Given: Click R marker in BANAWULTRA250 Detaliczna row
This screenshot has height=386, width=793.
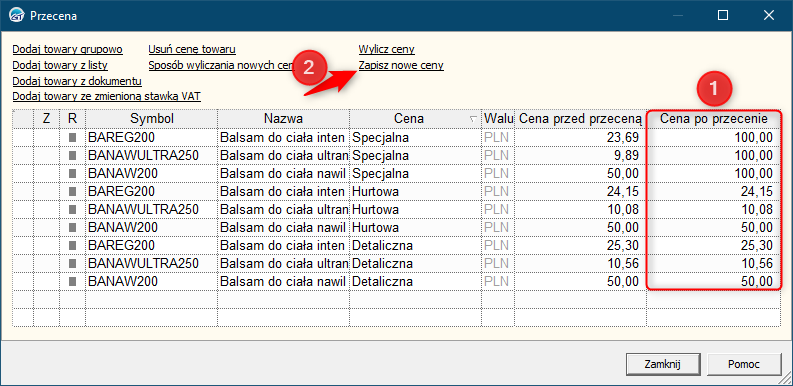Looking at the screenshot, I should [73, 264].
